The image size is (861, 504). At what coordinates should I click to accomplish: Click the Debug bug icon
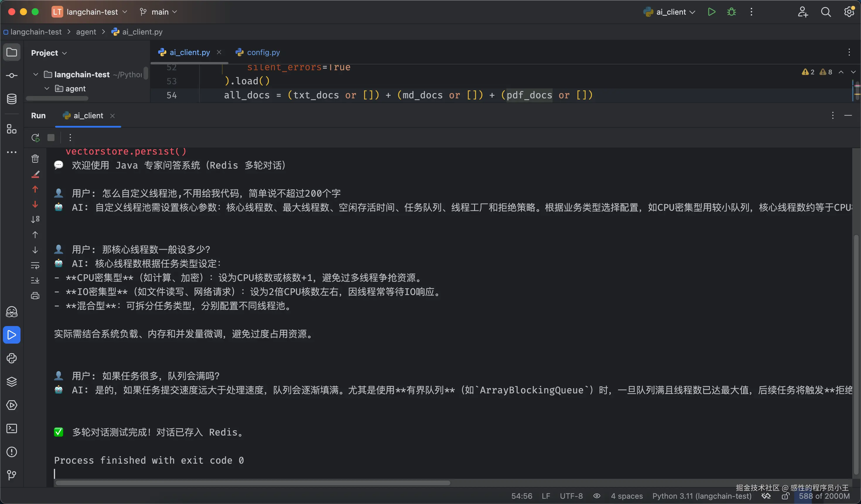pyautogui.click(x=731, y=12)
